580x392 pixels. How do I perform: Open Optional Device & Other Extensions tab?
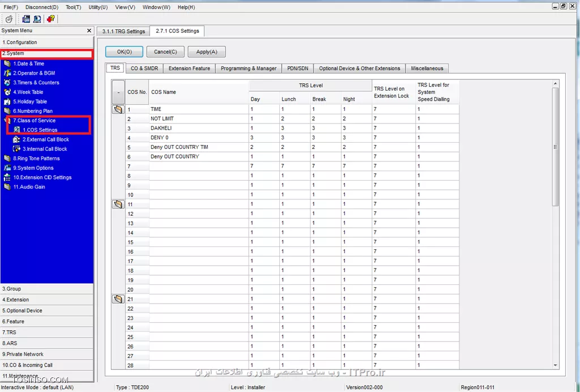(x=360, y=69)
